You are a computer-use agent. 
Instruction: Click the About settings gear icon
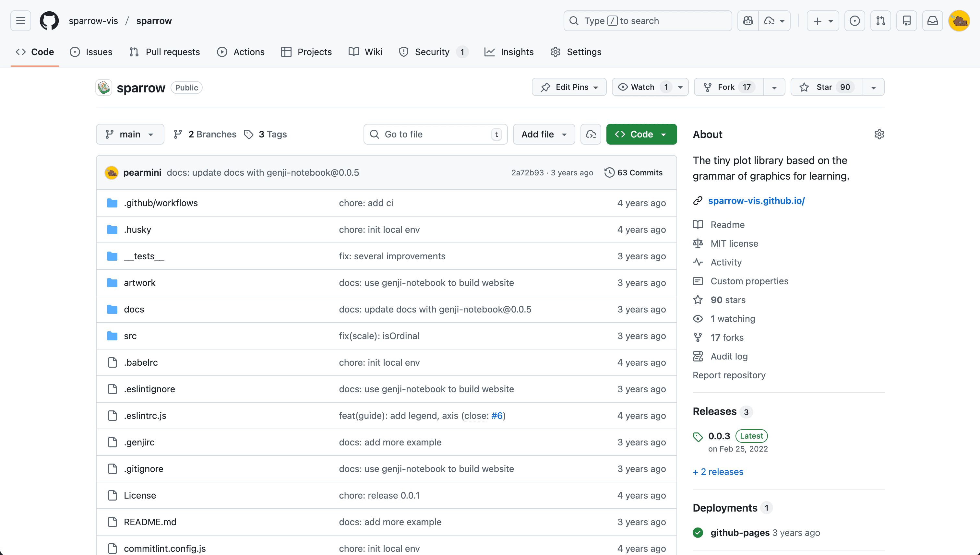[879, 134]
